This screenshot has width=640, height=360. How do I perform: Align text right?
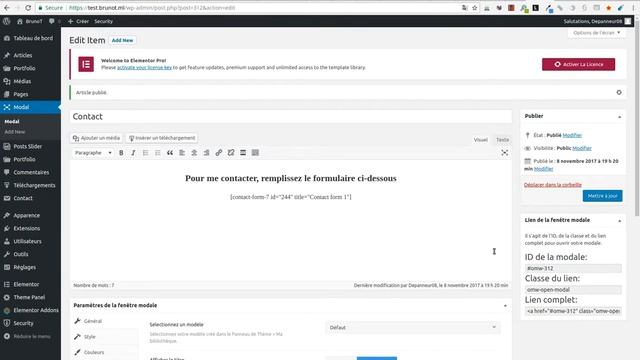[207, 153]
